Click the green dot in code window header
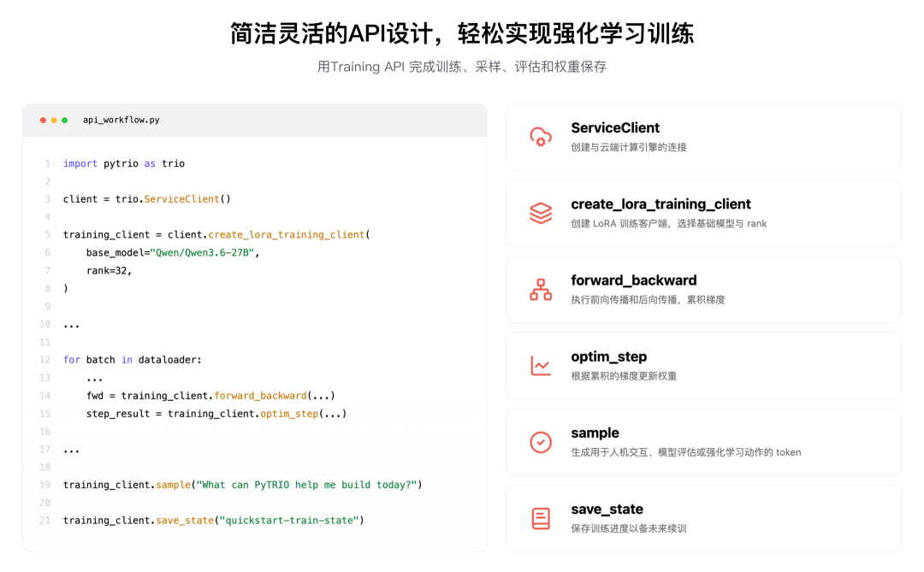 (65, 121)
